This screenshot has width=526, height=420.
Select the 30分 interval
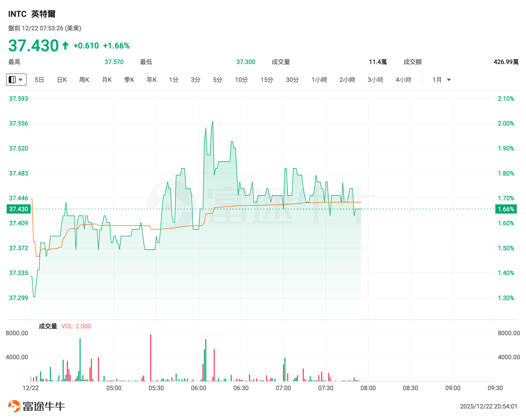[292, 80]
